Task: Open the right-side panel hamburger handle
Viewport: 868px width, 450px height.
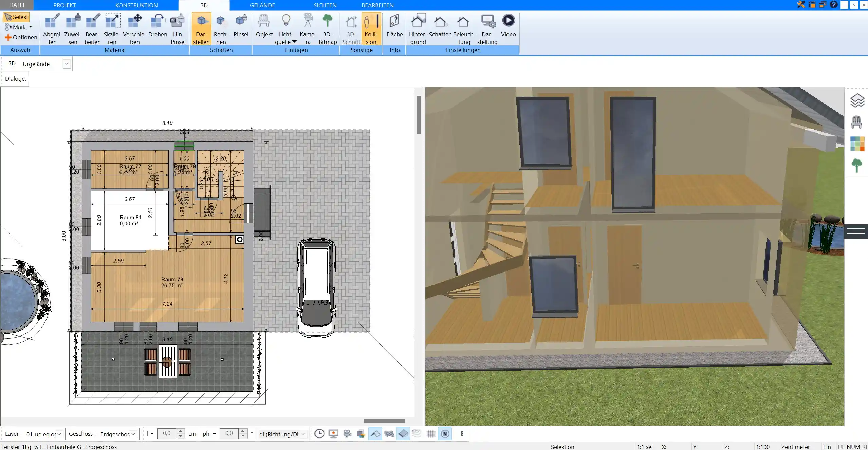Action: tap(856, 231)
